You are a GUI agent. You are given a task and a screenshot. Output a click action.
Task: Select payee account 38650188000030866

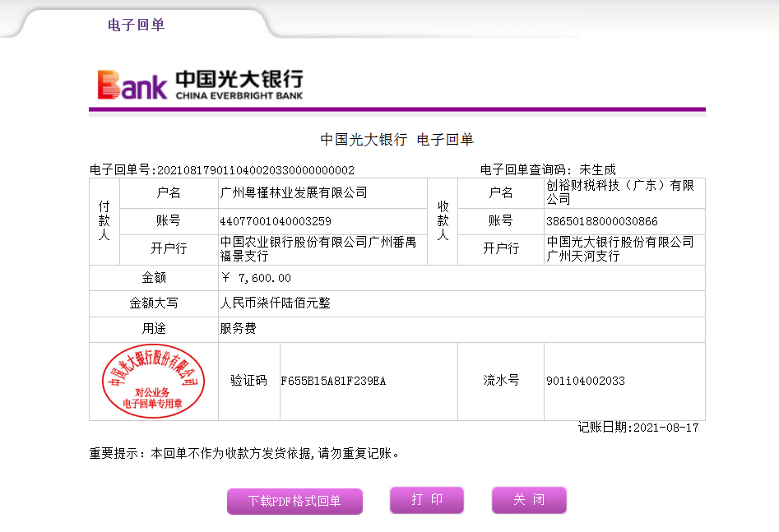point(601,221)
